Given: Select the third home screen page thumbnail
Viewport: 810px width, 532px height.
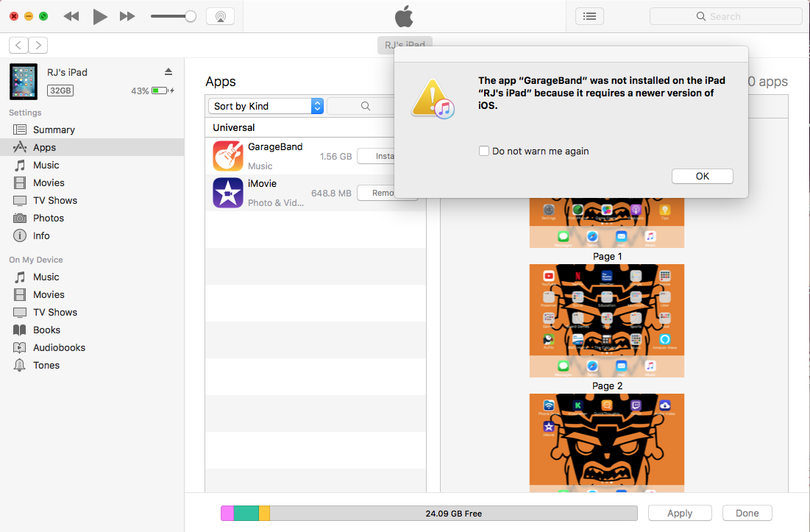Looking at the screenshot, I should pyautogui.click(x=607, y=443).
